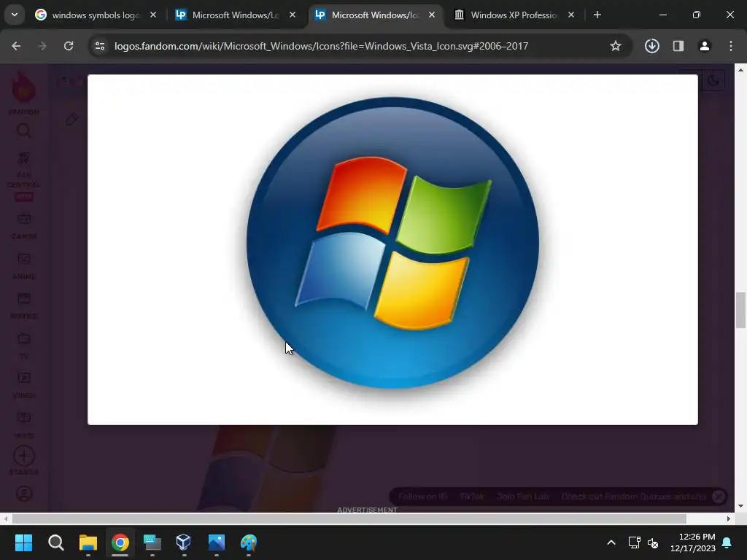Open a new browser tab
Image resolution: width=747 pixels, height=560 pixels.
point(597,15)
